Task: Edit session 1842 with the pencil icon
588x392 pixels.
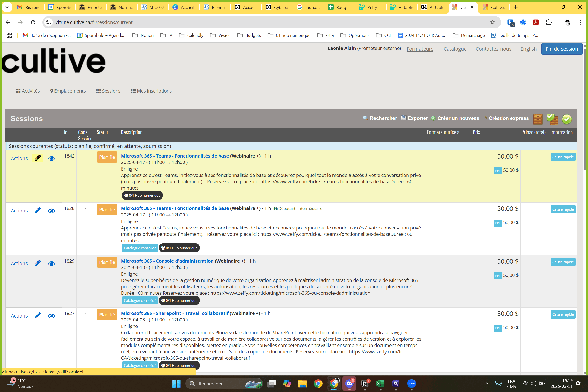Action: (38, 158)
